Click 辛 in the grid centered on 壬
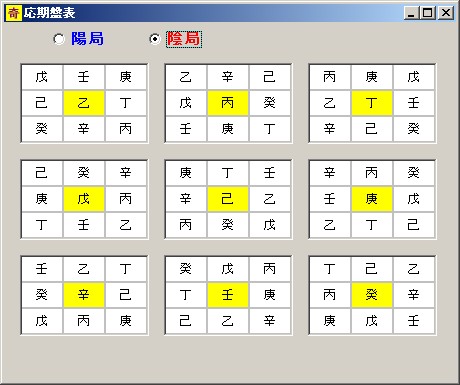Screen dimensions: 460x385 [270, 321]
